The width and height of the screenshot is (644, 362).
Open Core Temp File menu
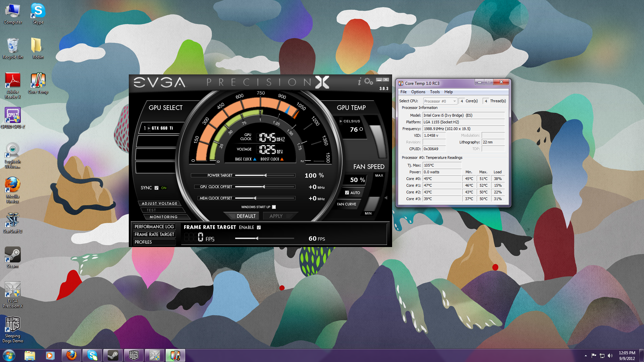pos(404,92)
